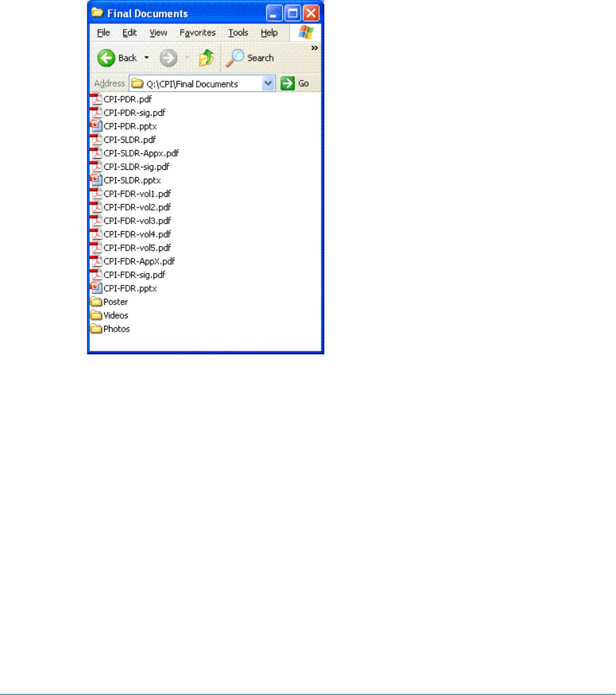The height and width of the screenshot is (695, 616).
Task: Click the file name CPI-FDR-vol2.pdf
Action: pos(137,207)
